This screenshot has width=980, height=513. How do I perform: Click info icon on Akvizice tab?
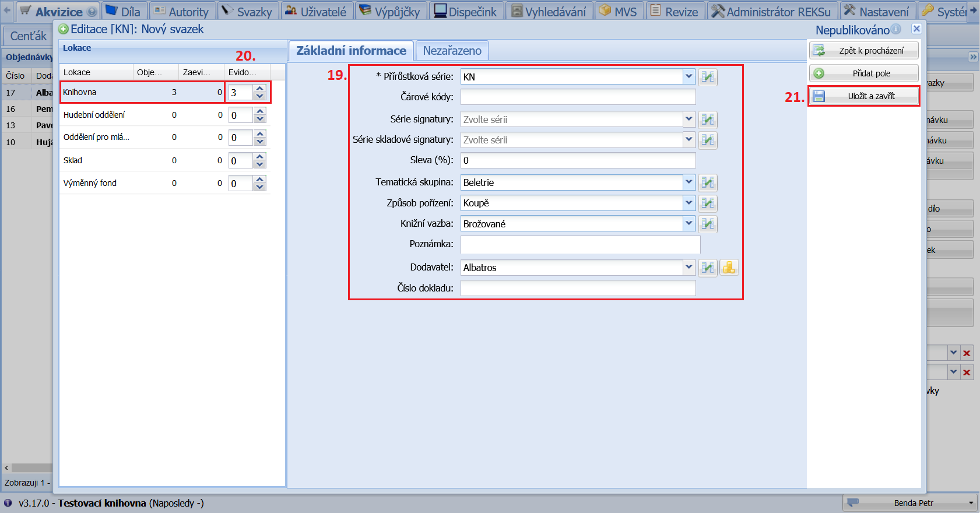92,12
